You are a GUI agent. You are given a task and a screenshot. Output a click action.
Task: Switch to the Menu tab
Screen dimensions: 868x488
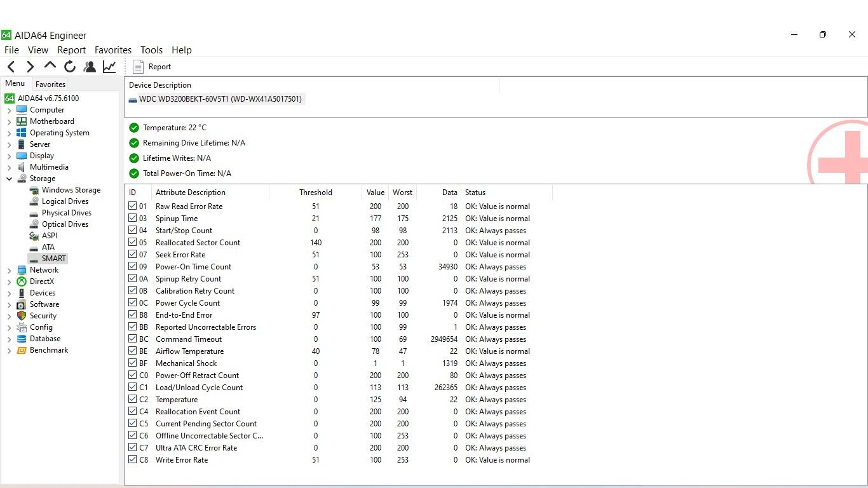tap(15, 83)
